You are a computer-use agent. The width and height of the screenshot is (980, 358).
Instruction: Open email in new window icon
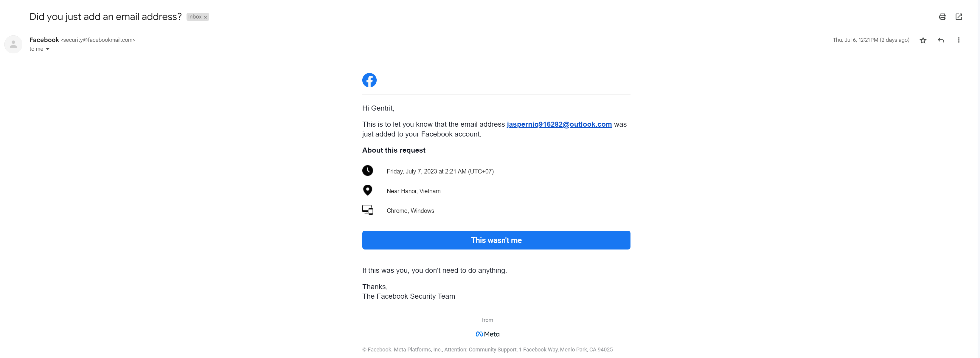(x=959, y=17)
